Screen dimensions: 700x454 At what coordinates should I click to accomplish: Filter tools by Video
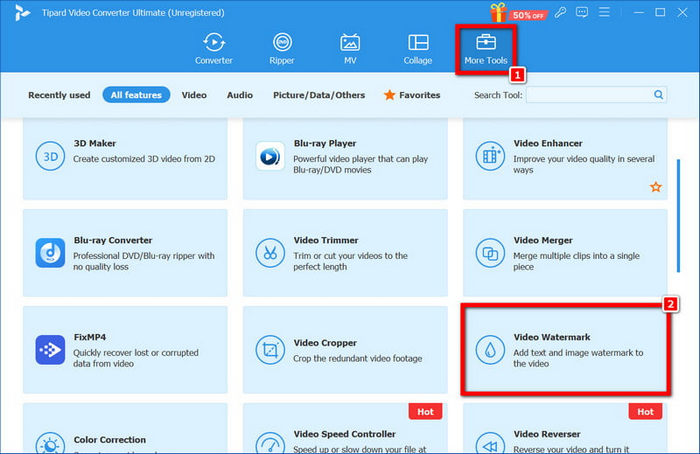pos(194,95)
